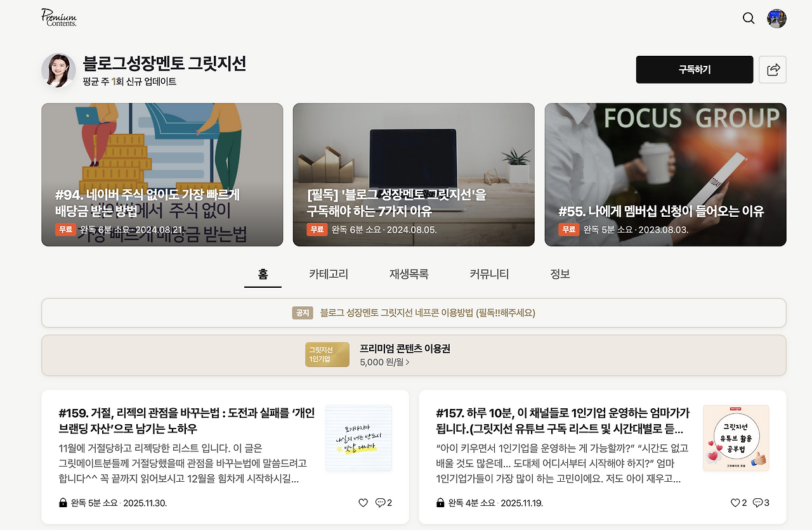Viewport: 812px width, 530px height.
Task: Click the 완독 6분 소요 · 2024.08.05. text
Action: click(x=384, y=229)
